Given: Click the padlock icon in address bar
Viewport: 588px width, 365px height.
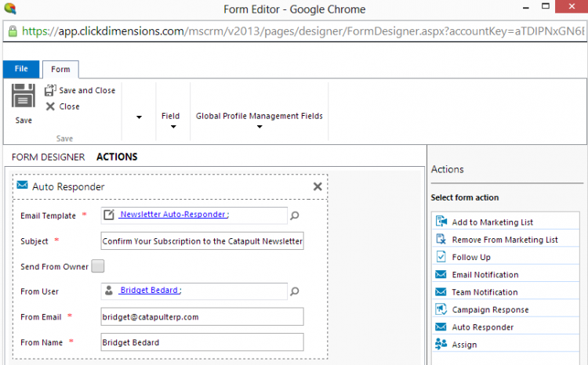Looking at the screenshot, I should [x=13, y=31].
